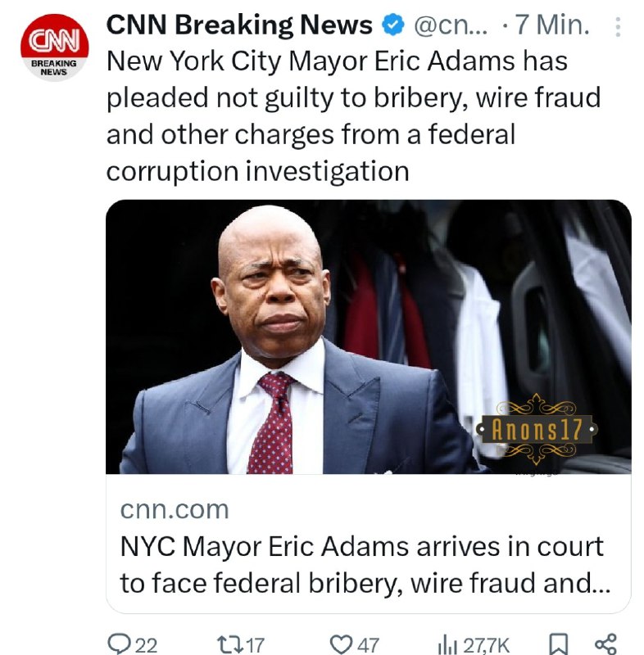Click the reply speech bubble icon

coord(119,644)
